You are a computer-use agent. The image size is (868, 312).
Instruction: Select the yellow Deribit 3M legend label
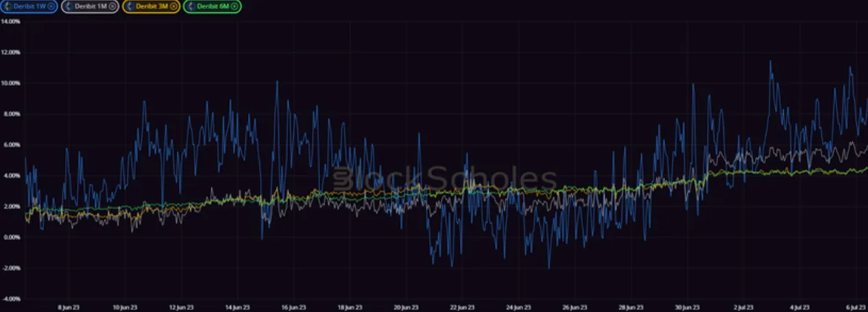152,6
